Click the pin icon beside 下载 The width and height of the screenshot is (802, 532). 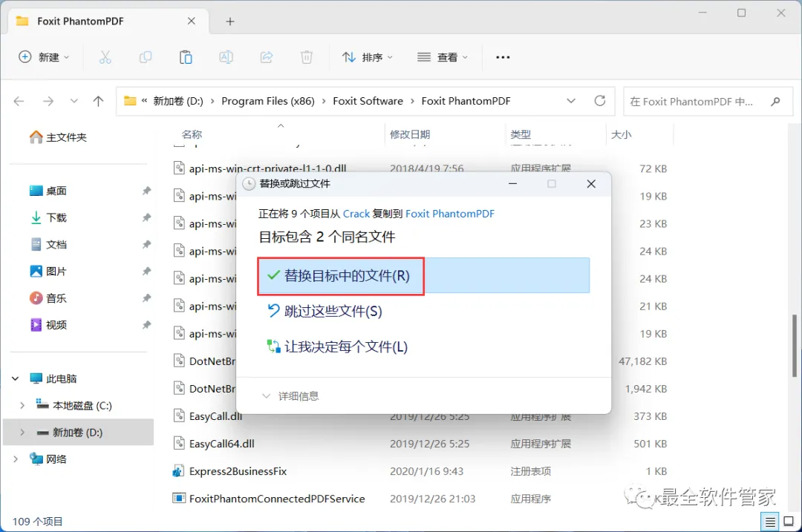[x=147, y=217]
